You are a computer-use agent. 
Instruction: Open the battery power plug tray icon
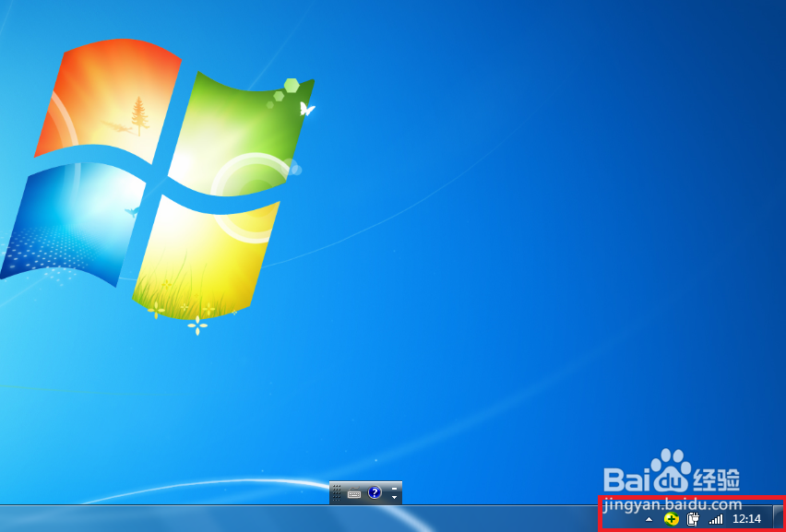point(693,519)
